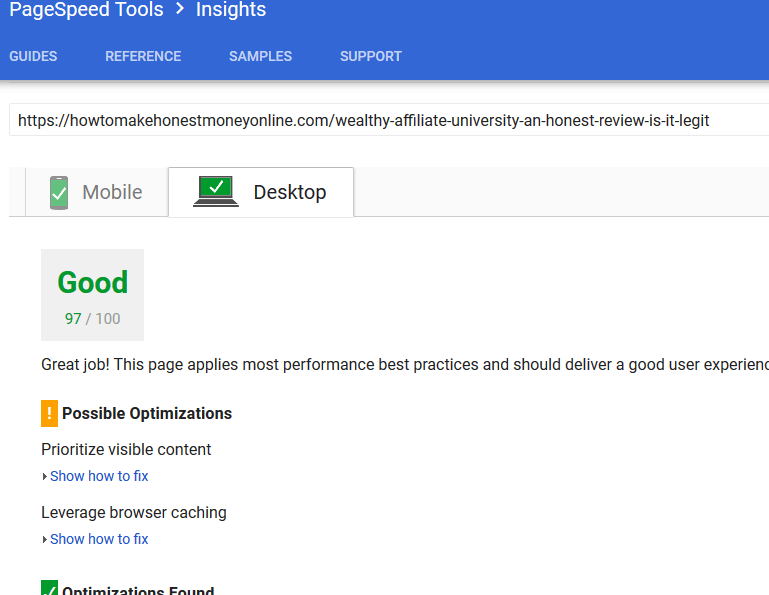Show how to fix Leverage browser caching

tap(99, 539)
